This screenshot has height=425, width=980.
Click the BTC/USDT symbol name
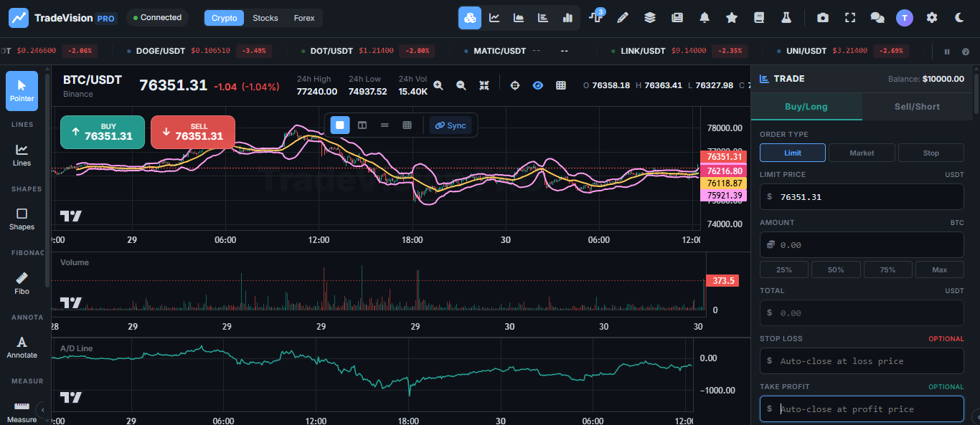(93, 80)
